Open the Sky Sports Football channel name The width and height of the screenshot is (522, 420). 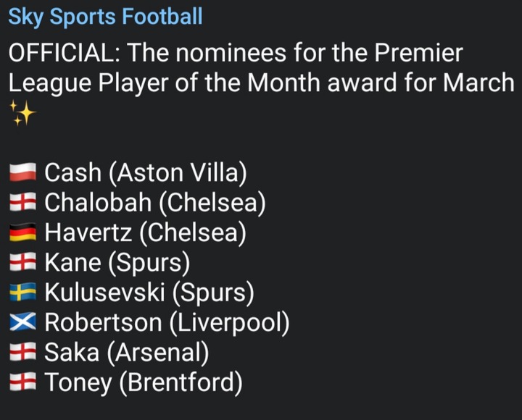tap(105, 17)
